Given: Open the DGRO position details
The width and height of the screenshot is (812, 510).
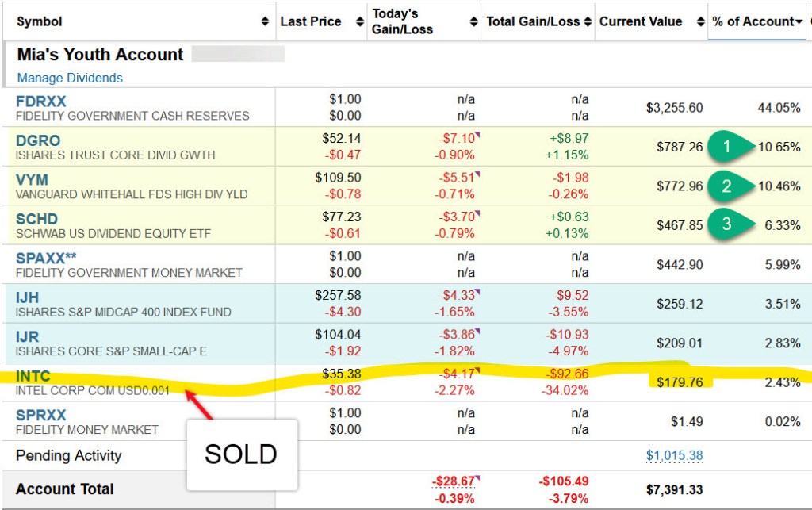Looking at the screenshot, I should pyautogui.click(x=38, y=140).
